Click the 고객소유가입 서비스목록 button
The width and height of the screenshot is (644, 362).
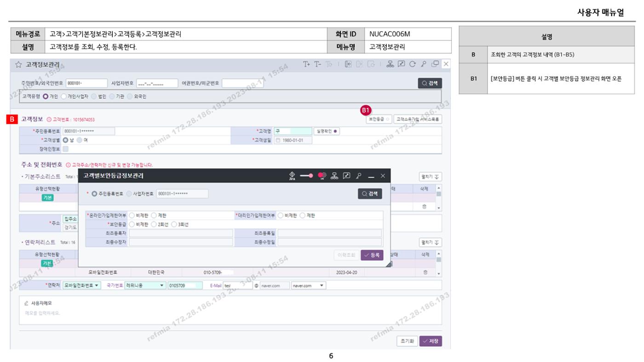coord(418,119)
